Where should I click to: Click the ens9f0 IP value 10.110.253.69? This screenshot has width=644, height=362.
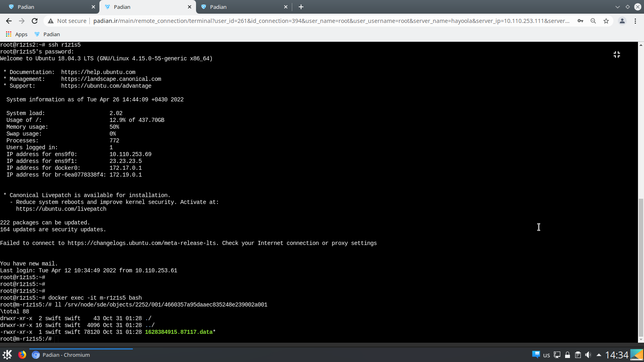point(130,154)
